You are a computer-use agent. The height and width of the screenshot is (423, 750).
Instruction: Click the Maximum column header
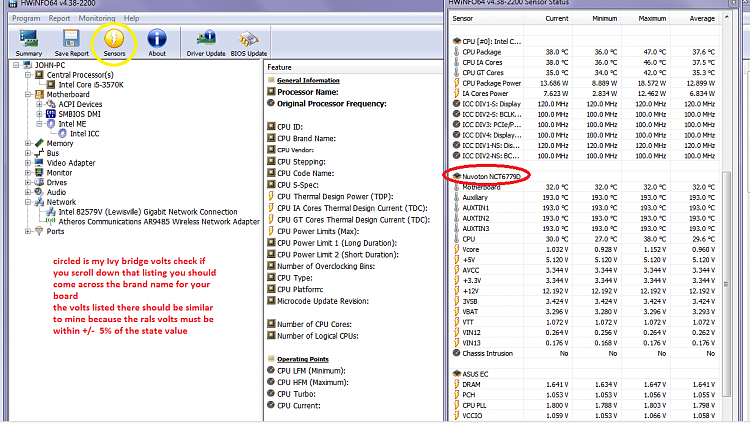[645, 18]
